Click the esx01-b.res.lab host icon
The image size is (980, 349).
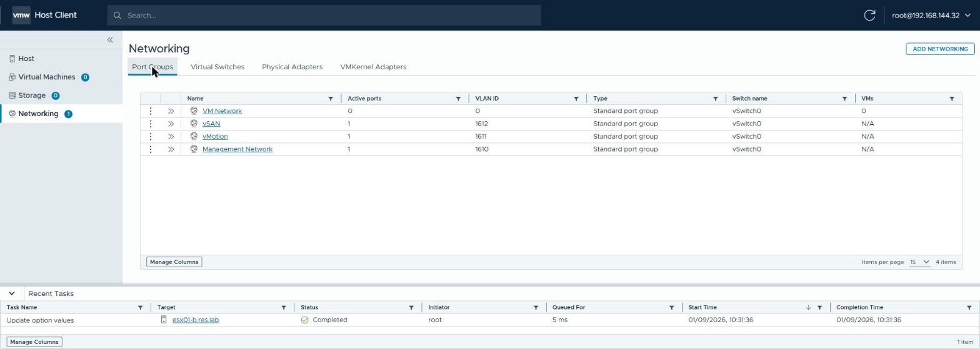[x=164, y=320]
